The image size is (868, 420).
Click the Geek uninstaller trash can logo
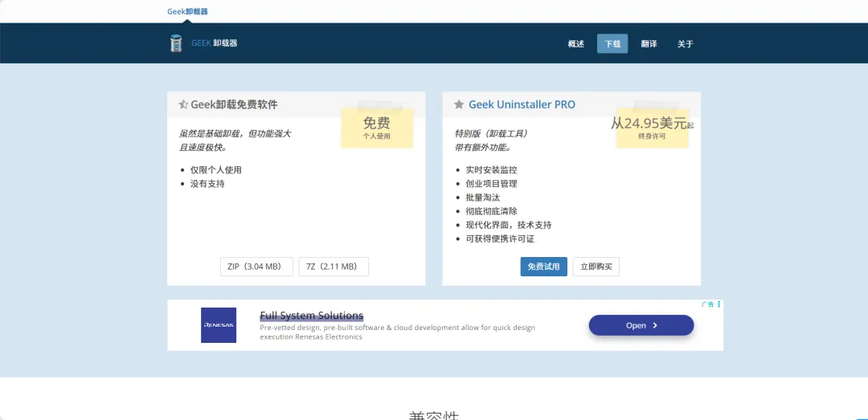pyautogui.click(x=176, y=43)
